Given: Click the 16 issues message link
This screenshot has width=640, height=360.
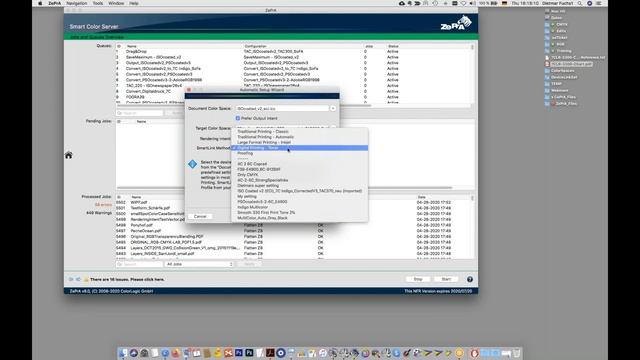Looking at the screenshot, I should click(x=127, y=280).
